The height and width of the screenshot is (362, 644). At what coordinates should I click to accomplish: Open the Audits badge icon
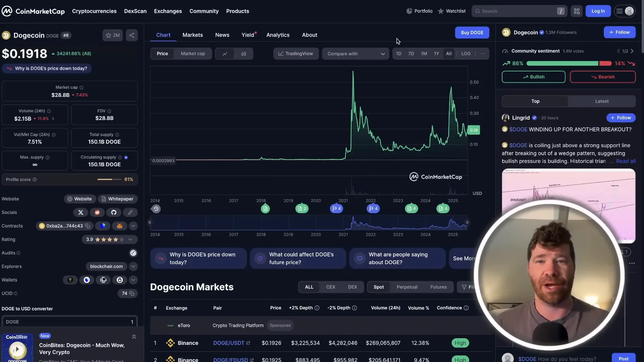point(133,253)
